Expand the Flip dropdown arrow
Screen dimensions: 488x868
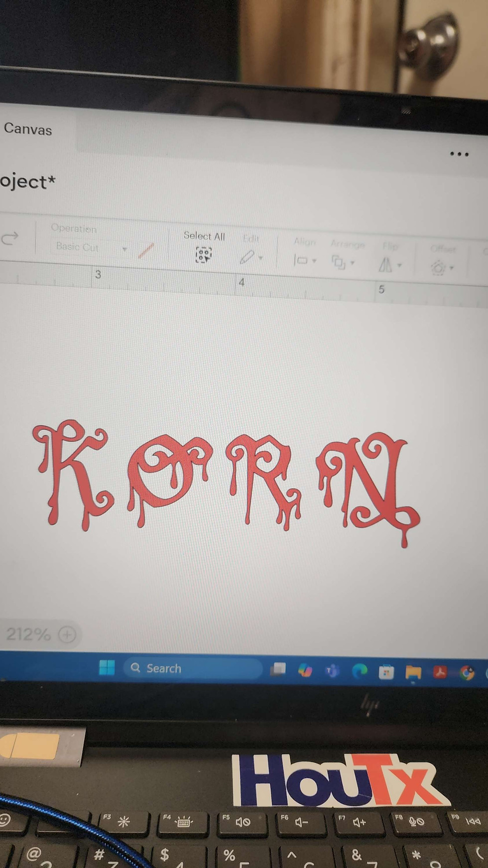[x=399, y=265]
